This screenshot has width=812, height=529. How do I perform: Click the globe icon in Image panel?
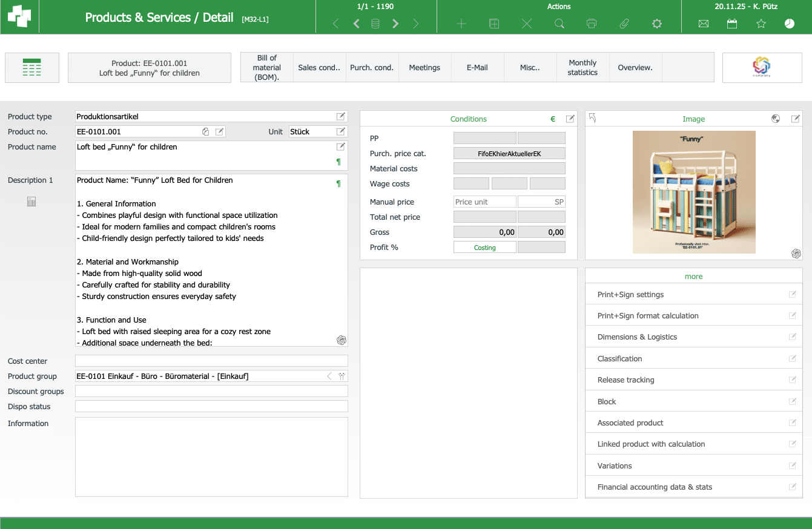coord(776,119)
